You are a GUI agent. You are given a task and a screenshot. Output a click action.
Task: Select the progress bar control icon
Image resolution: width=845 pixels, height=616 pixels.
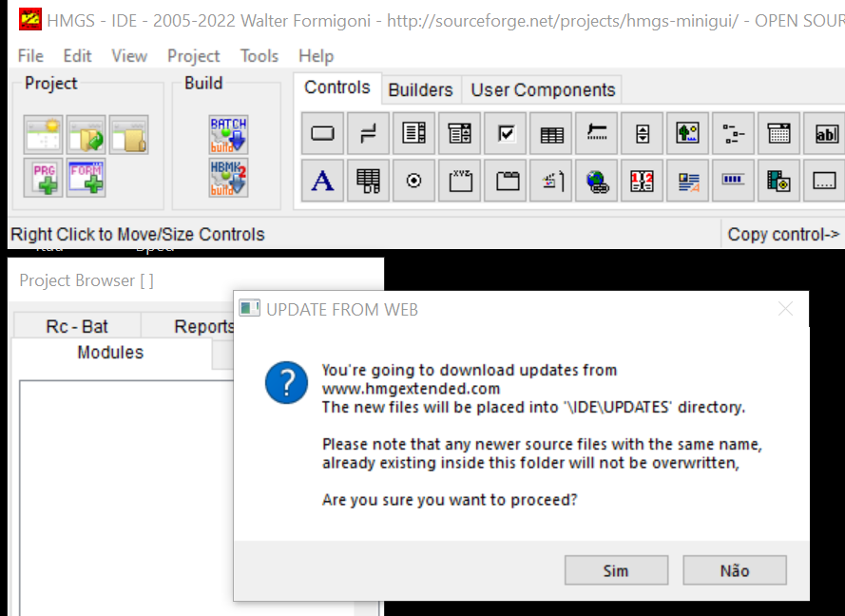coord(733,181)
